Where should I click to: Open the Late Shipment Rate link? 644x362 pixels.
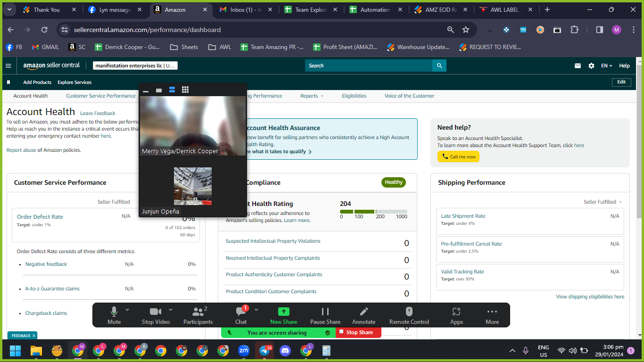463,216
